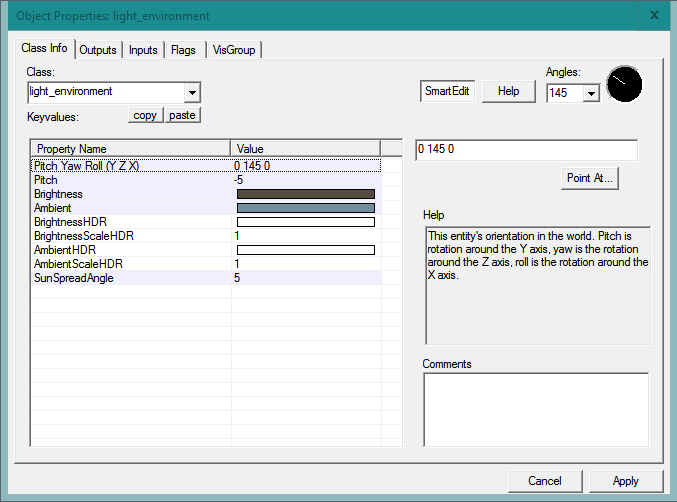
Task: Click the Cancel button
Action: point(545,481)
